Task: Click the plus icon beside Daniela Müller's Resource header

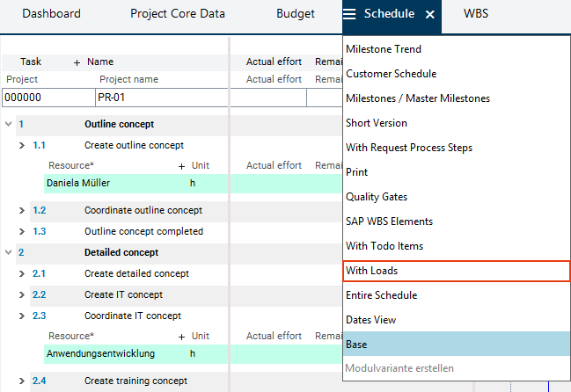Action: click(181, 165)
